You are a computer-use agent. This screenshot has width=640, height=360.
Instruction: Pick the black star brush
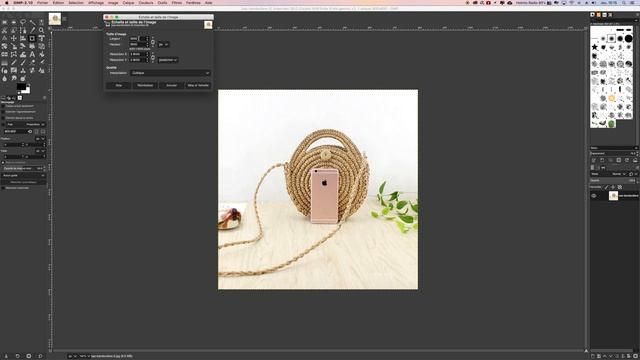[595, 47]
